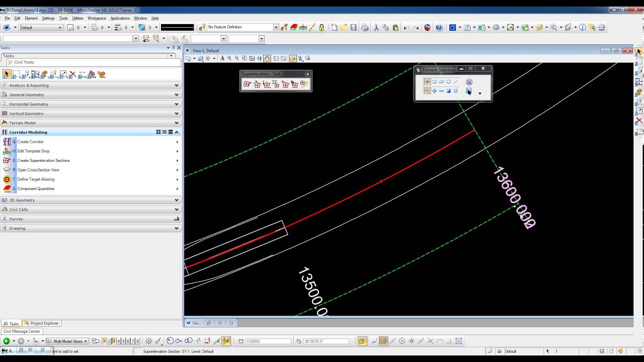Switch to the Project Explorer tab
Screen dimensions: 644x362
(x=41, y=323)
